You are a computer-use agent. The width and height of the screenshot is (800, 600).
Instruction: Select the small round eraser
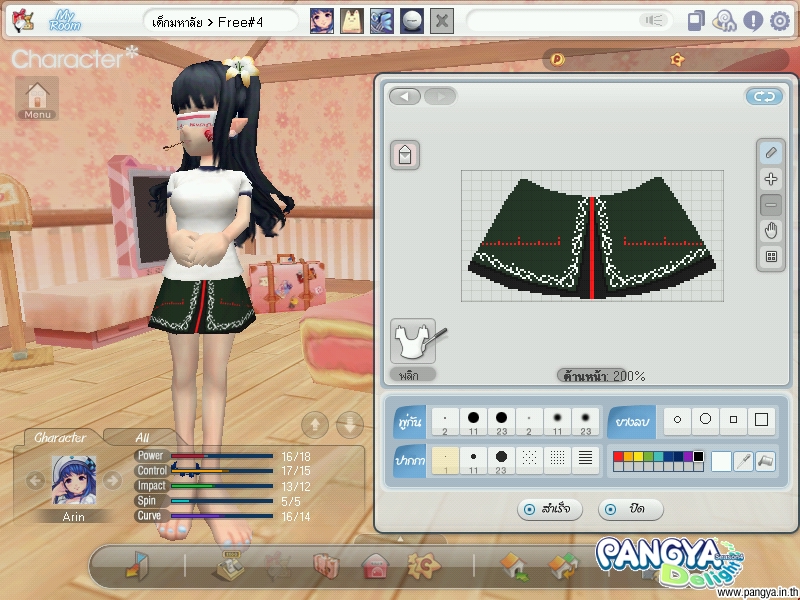point(678,420)
